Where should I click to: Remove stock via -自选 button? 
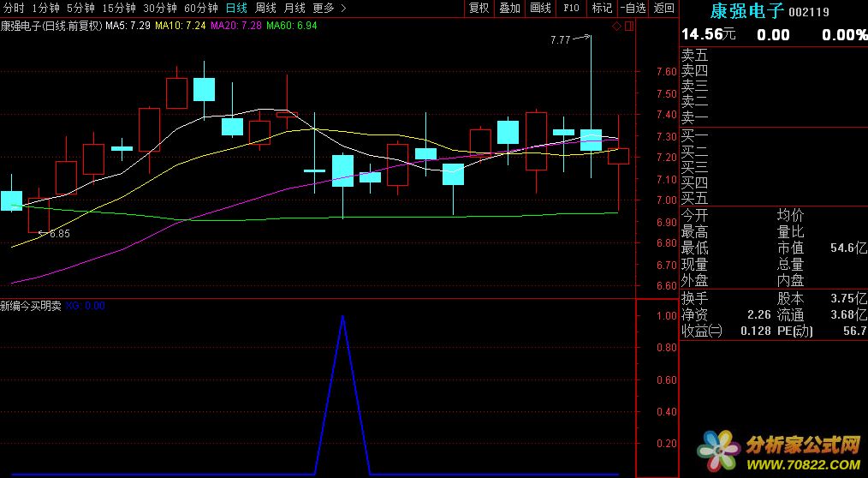(633, 8)
